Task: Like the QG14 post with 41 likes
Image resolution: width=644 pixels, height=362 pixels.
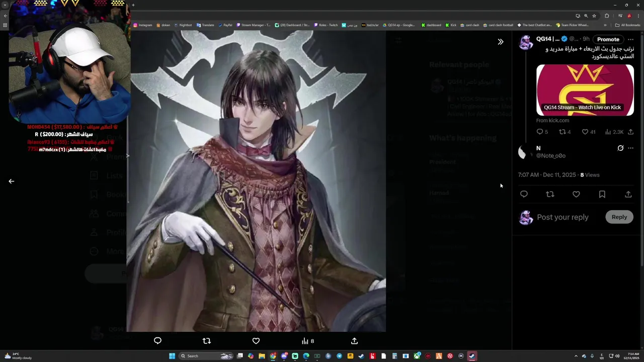Action: point(588,132)
